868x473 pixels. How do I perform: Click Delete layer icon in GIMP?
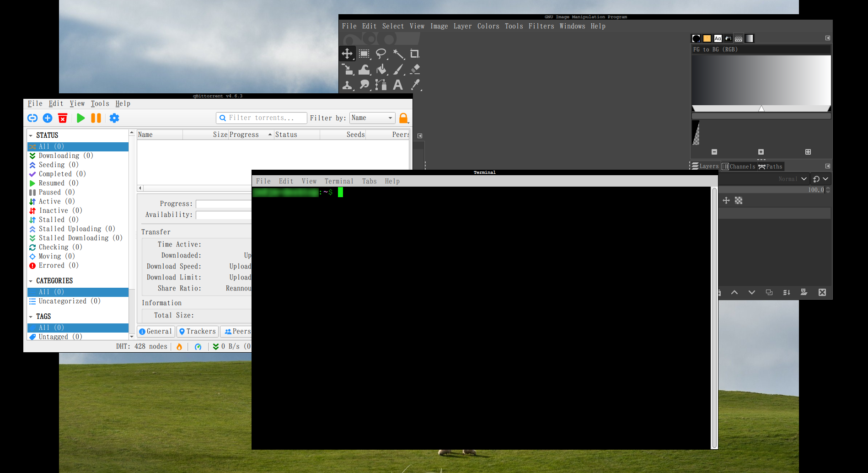coord(822,292)
